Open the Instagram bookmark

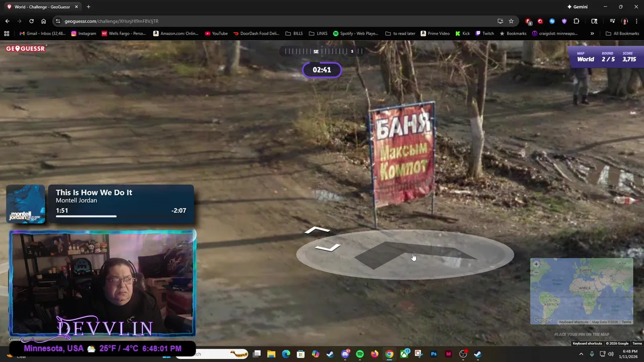[84, 34]
